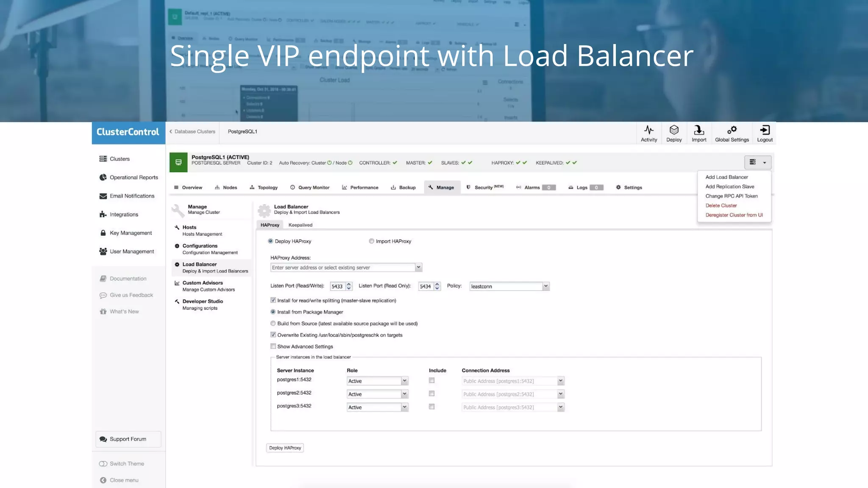
Task: Toggle read/write splitting checkbox
Action: pyautogui.click(x=273, y=300)
